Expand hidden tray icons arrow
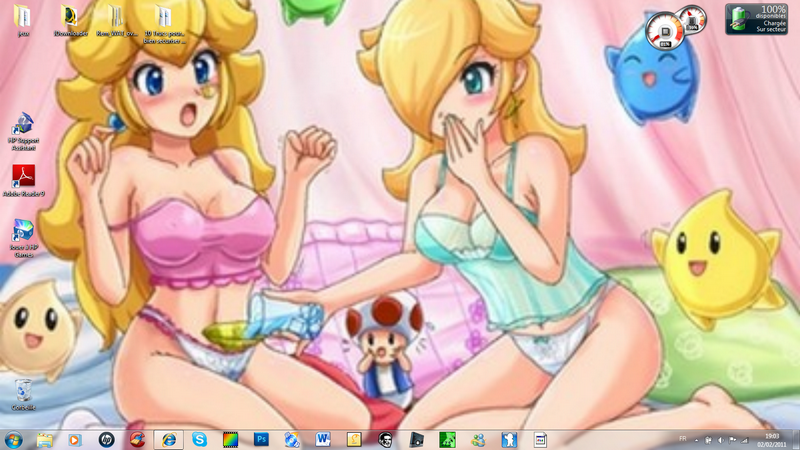The width and height of the screenshot is (800, 450). pos(696,440)
